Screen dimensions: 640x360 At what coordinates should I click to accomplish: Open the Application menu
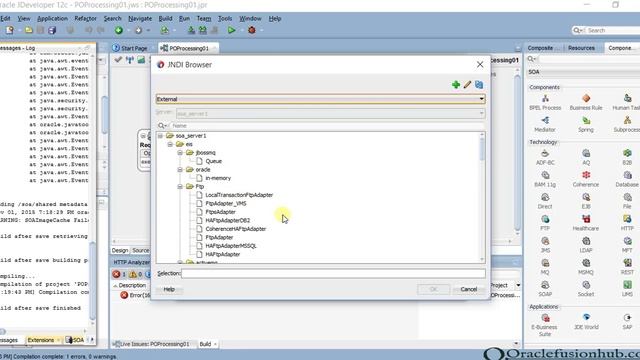pos(52,18)
